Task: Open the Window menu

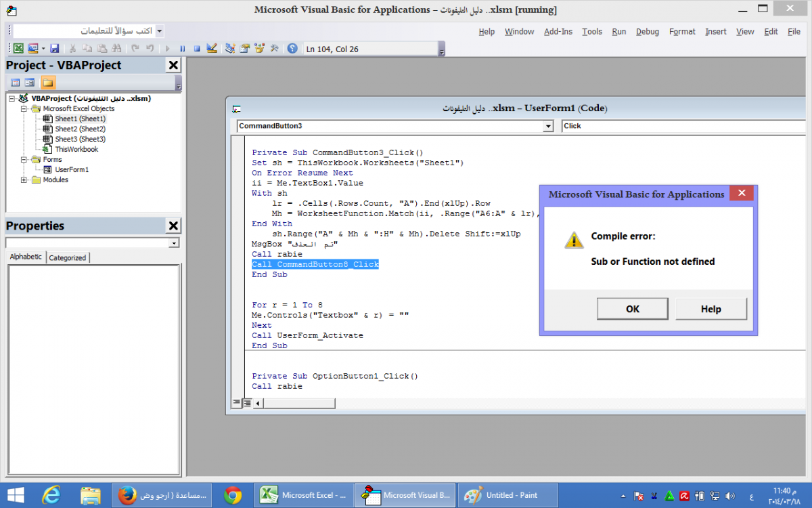Action: pos(520,31)
